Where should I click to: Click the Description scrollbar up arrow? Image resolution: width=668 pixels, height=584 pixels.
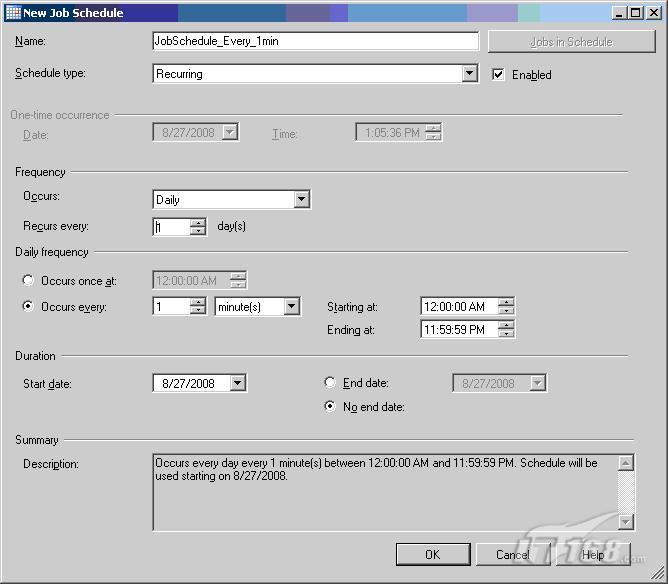(625, 463)
